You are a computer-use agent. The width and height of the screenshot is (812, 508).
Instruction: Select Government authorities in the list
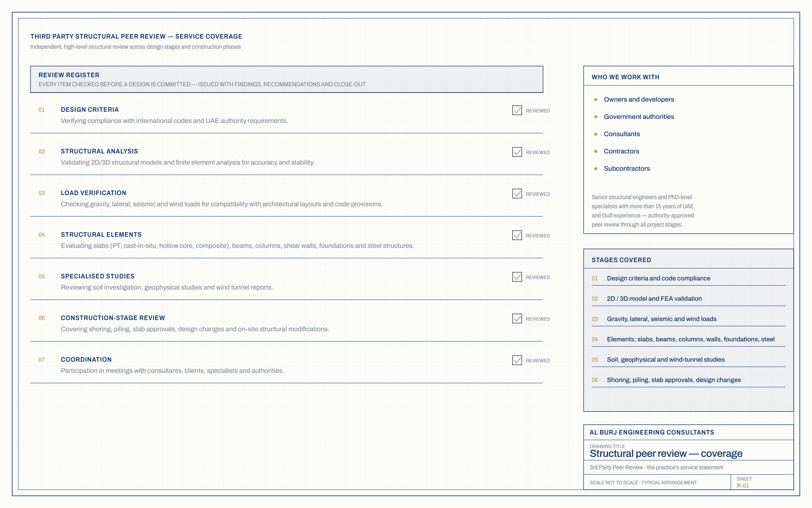tap(639, 117)
